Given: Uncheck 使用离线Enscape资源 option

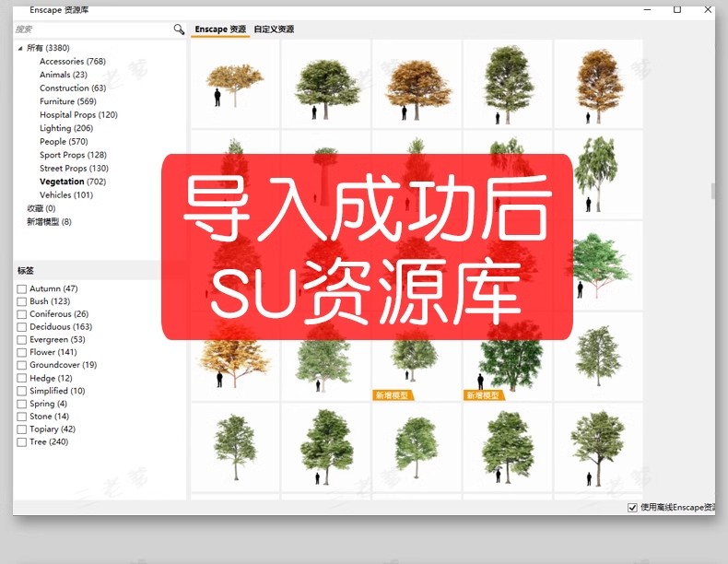Looking at the screenshot, I should point(632,508).
